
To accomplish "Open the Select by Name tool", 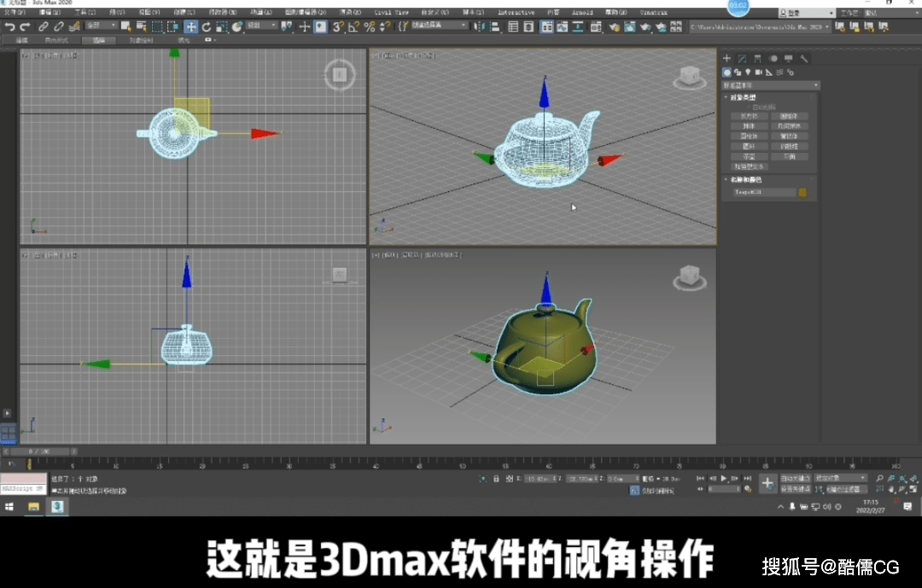I will point(141,26).
